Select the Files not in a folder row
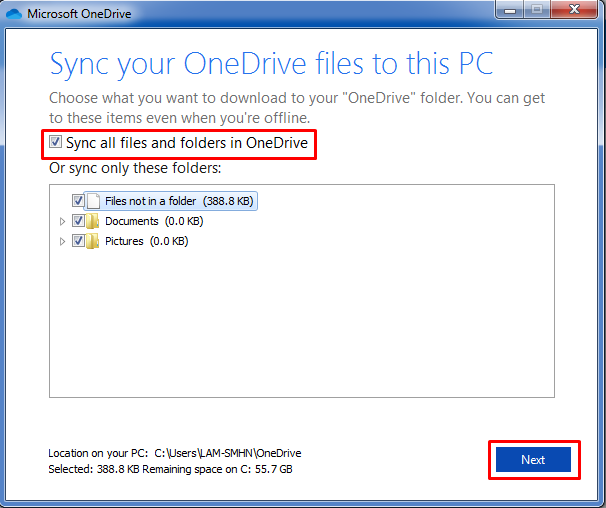This screenshot has height=508, width=606. tap(170, 201)
